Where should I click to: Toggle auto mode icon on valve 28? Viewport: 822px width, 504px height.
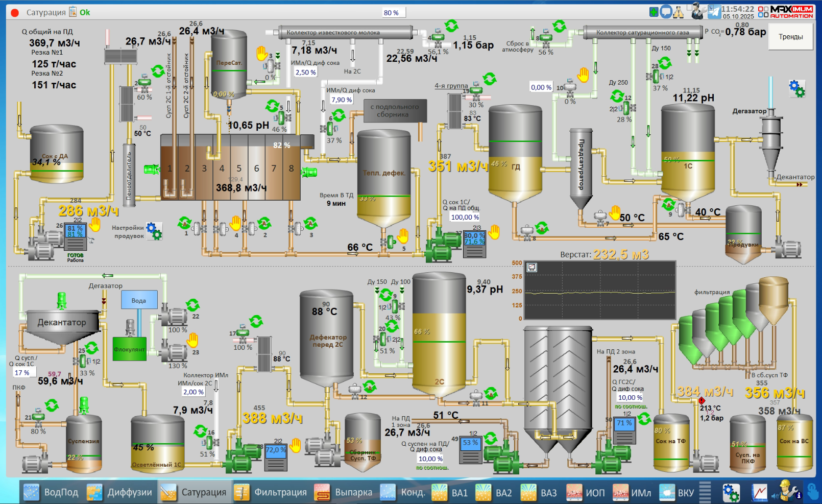click(x=665, y=63)
